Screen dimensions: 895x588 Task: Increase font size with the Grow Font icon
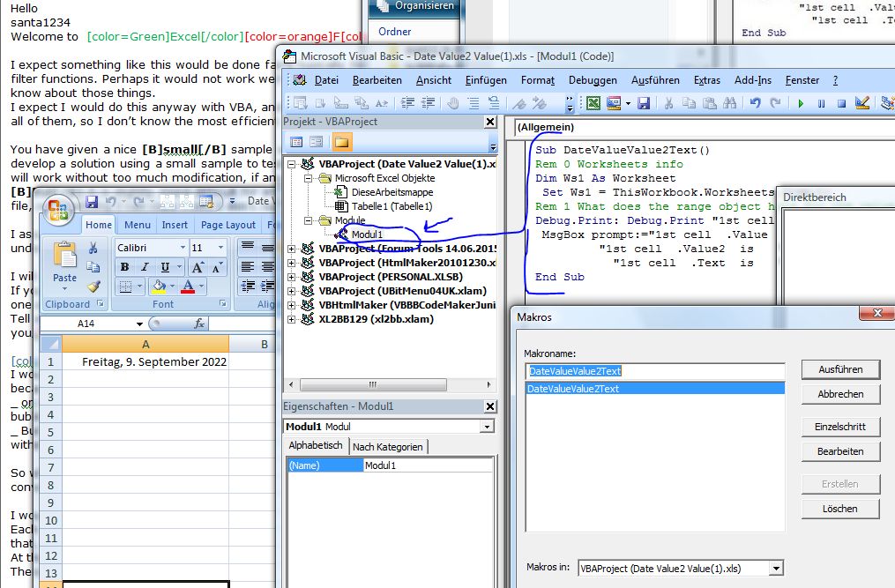tap(198, 267)
